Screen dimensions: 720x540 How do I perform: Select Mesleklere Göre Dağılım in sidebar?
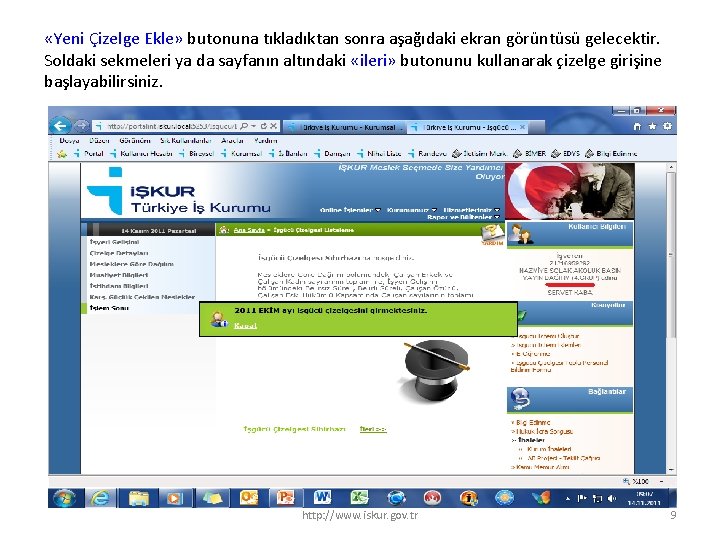tap(132, 264)
